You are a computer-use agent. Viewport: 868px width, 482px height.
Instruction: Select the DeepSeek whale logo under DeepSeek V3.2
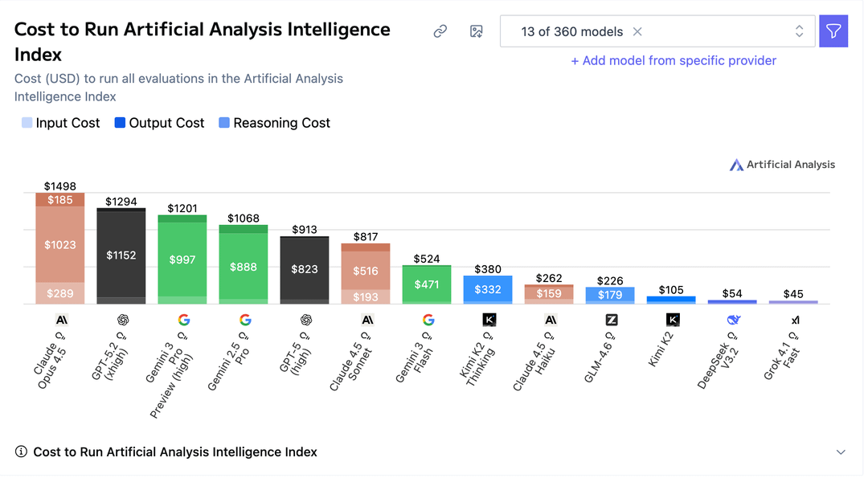tap(732, 320)
